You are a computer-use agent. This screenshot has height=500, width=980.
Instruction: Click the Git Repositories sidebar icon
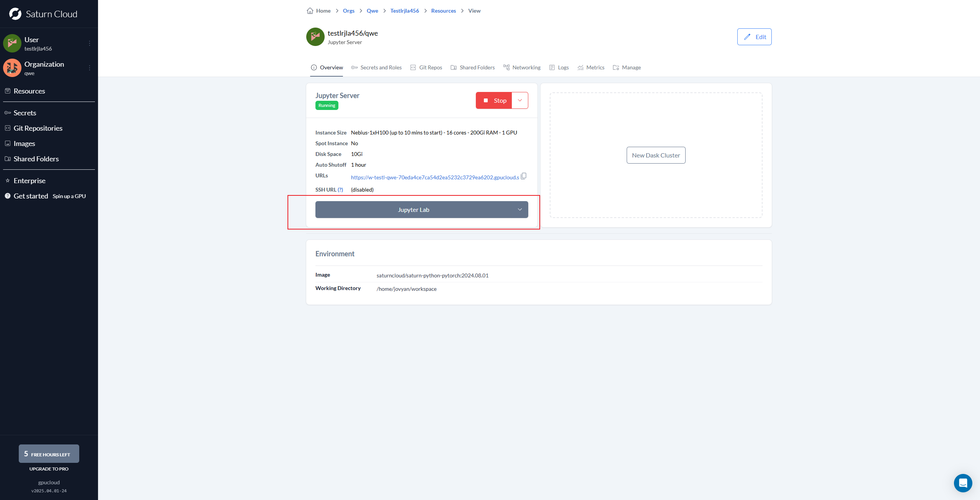(8, 128)
